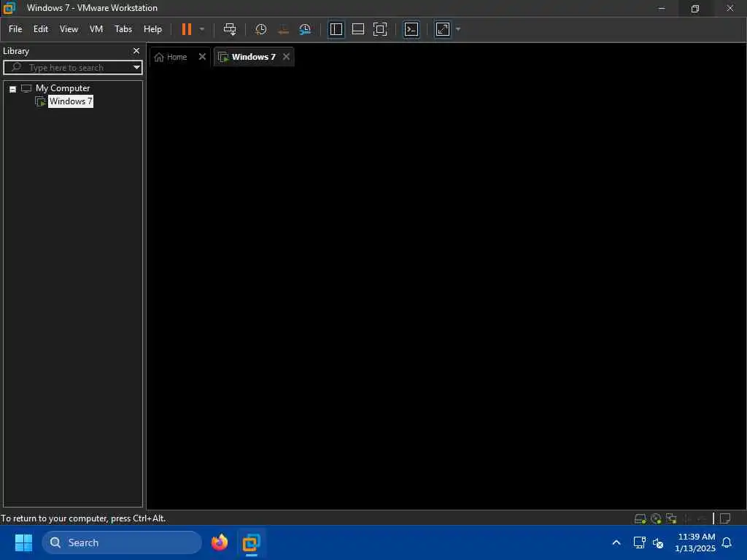Image resolution: width=747 pixels, height=560 pixels.
Task: Click the network adapter status icon
Action: [671, 518]
